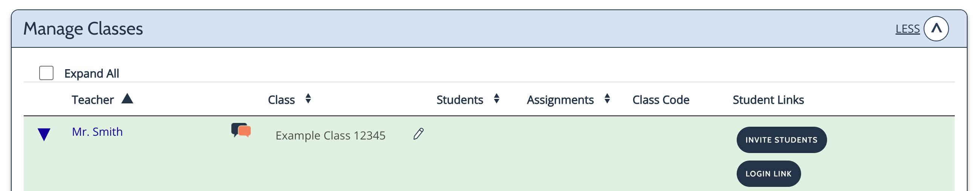
Task: Click the Example Class 12345 name
Action: tap(330, 136)
